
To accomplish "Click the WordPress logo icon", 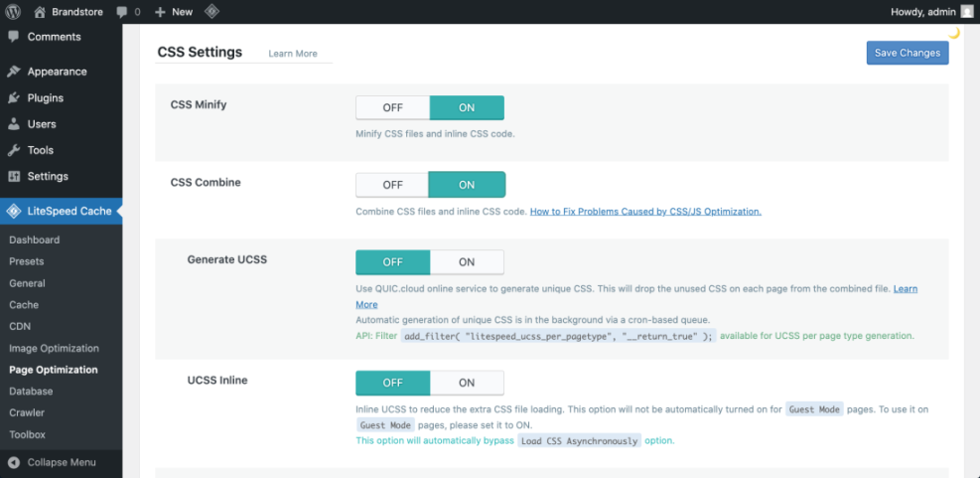I will [x=13, y=12].
